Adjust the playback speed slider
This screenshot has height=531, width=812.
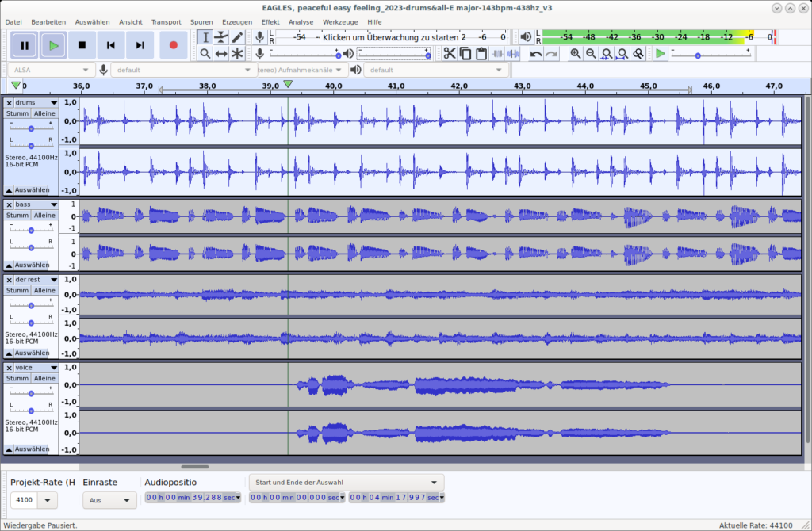[710, 54]
